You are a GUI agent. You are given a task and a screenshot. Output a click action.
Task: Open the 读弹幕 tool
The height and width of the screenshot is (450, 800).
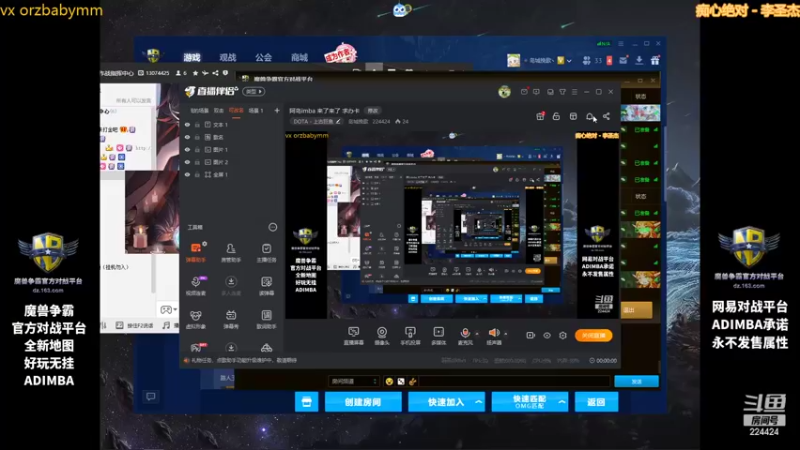click(x=266, y=286)
